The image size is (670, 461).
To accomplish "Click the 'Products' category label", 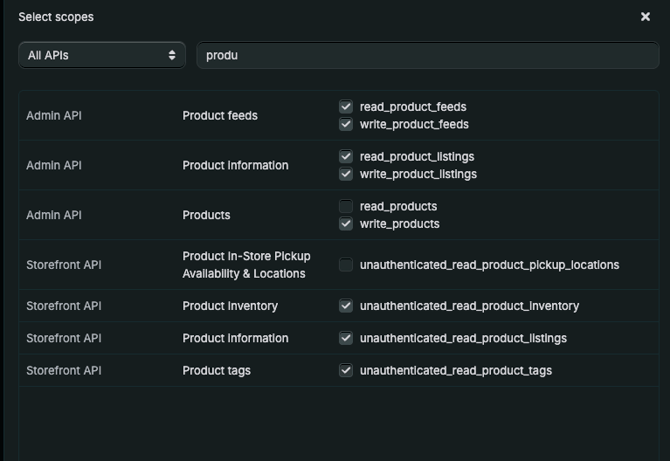I will click(206, 215).
